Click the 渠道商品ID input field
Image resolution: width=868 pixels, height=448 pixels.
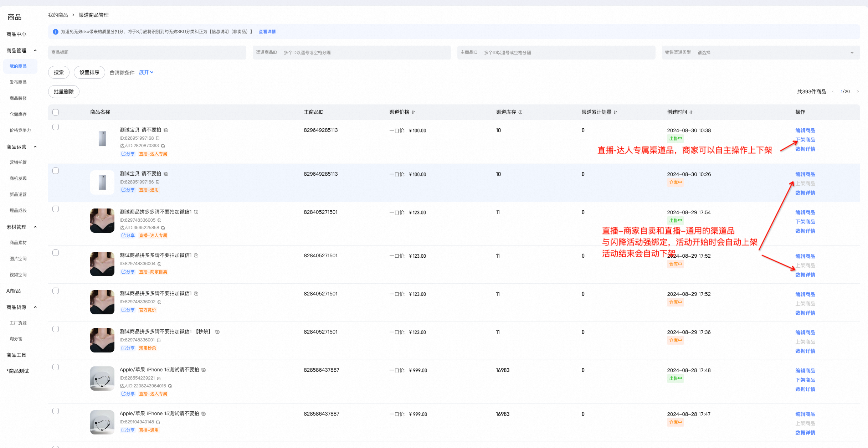coord(352,52)
